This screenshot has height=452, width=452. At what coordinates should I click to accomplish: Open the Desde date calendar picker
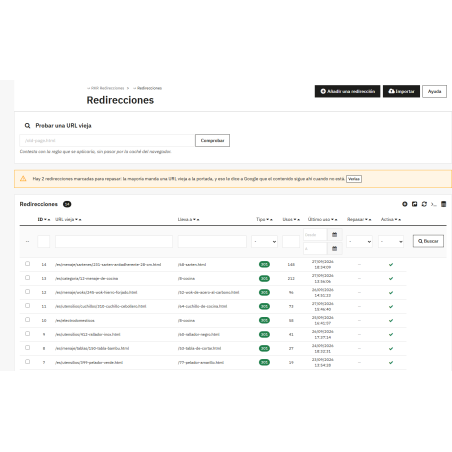click(x=335, y=235)
